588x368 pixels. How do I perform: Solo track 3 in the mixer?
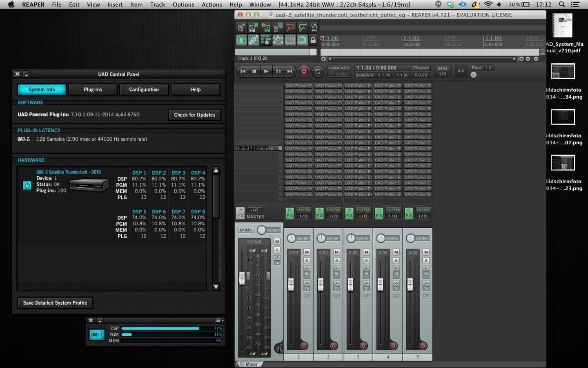[366, 260]
